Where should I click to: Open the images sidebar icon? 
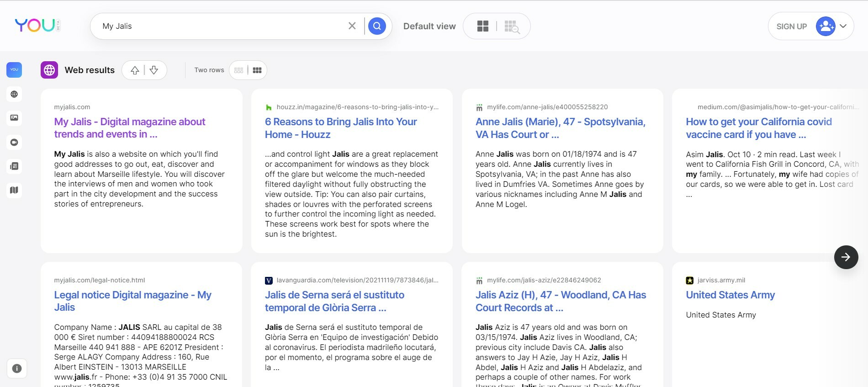14,118
